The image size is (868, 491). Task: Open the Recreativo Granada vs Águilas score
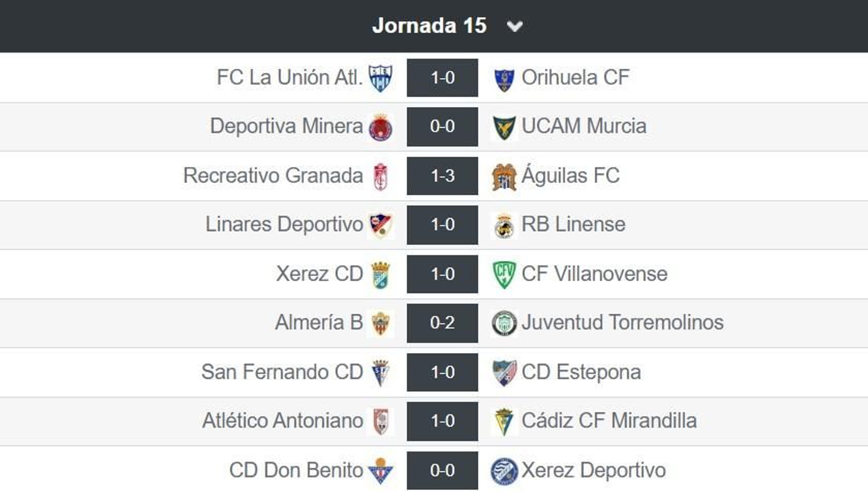tap(442, 175)
